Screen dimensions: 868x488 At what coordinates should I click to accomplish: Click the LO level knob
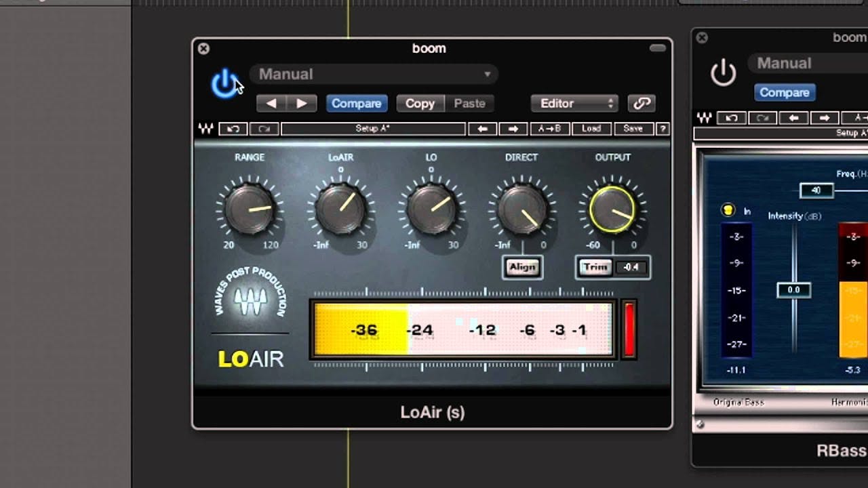pos(431,209)
